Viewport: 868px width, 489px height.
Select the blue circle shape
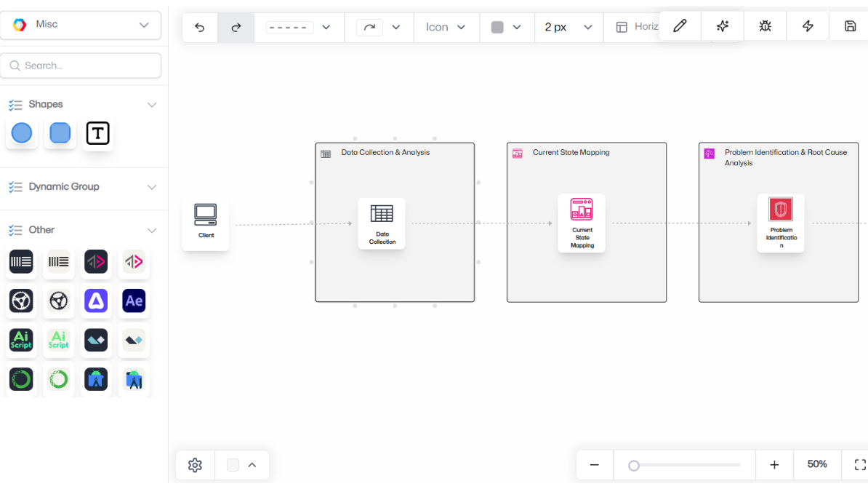(x=22, y=133)
